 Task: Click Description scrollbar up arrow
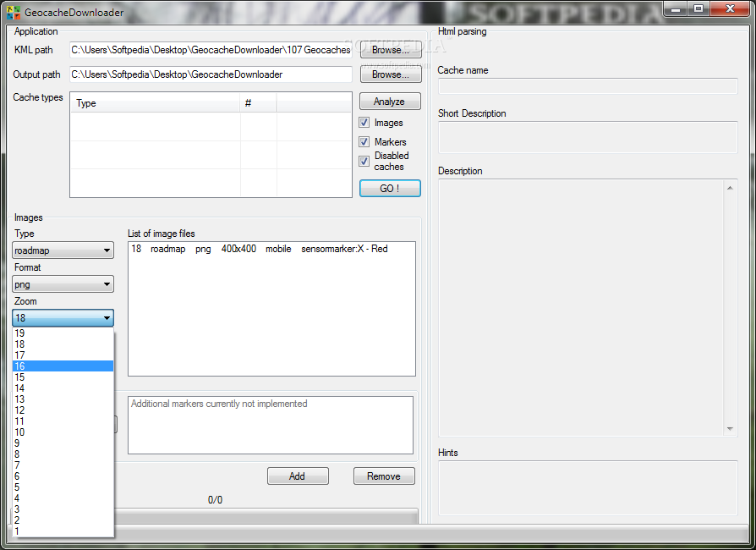[730, 188]
